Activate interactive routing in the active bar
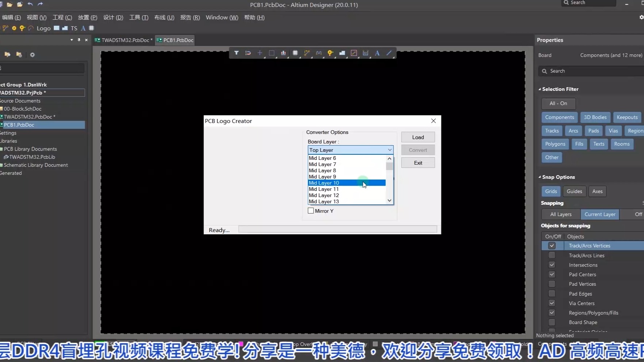644x362 pixels. click(307, 53)
